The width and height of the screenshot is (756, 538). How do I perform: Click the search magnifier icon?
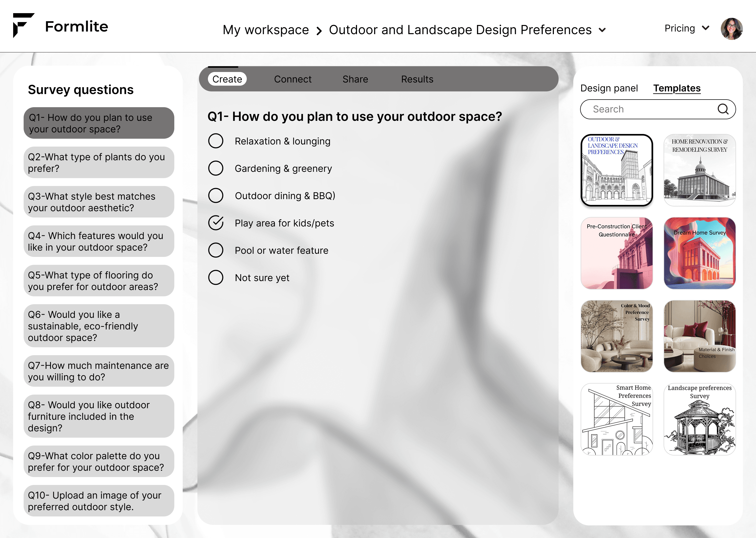click(723, 109)
